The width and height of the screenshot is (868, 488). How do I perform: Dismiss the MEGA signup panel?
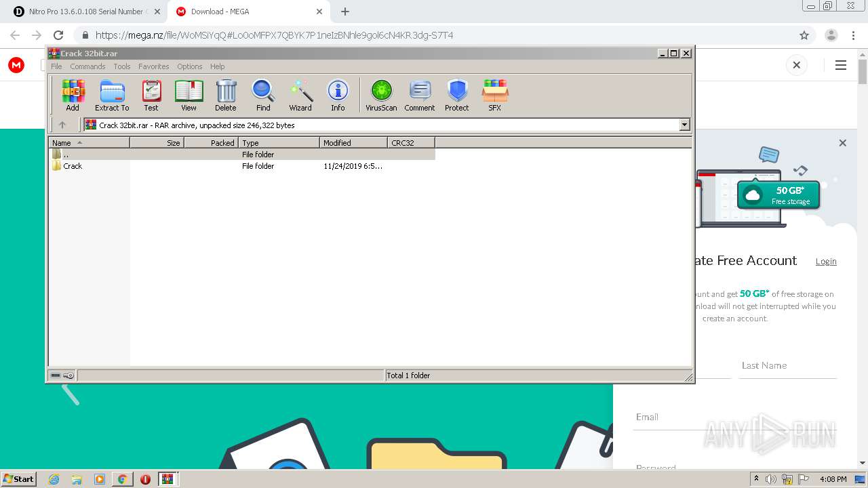click(x=843, y=143)
